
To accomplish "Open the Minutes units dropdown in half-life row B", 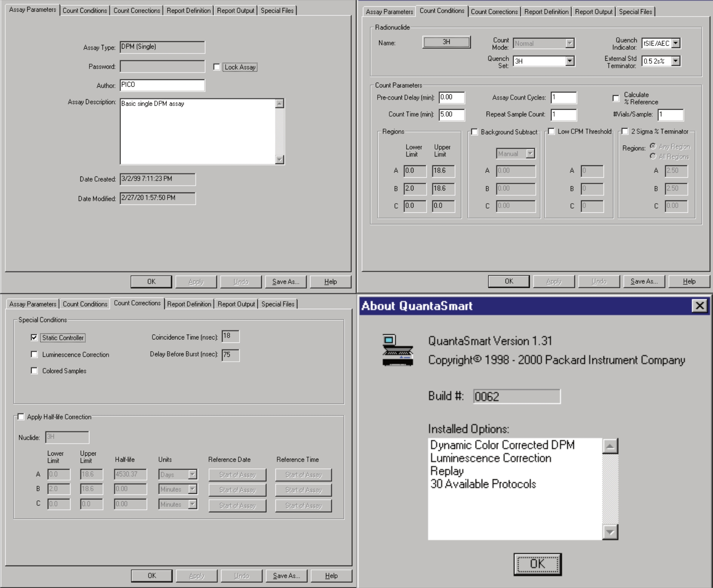I will (192, 489).
